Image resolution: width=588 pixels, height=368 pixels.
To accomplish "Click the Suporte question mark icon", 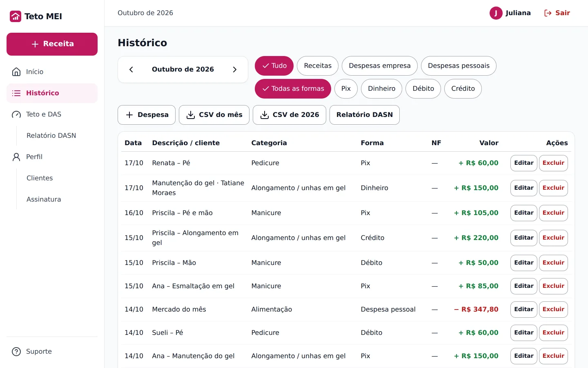I will coord(16,352).
